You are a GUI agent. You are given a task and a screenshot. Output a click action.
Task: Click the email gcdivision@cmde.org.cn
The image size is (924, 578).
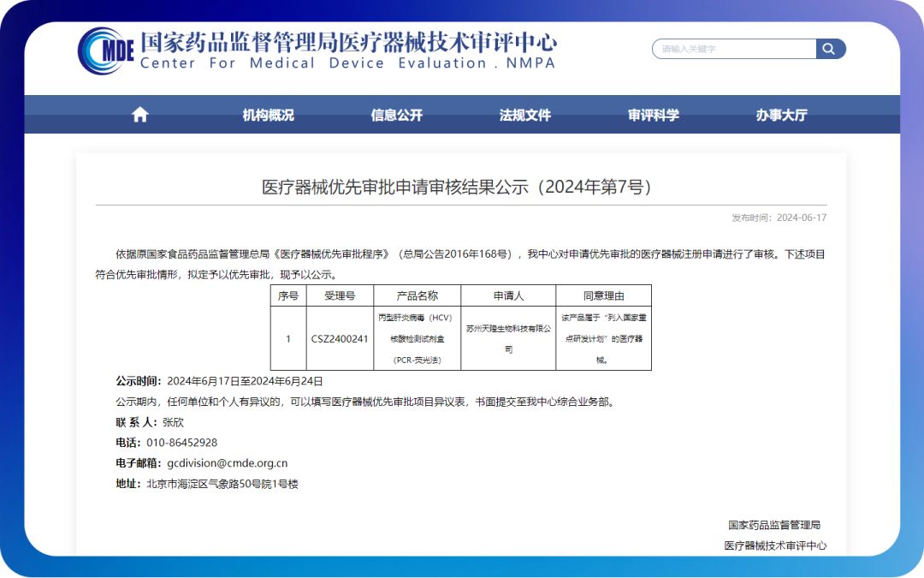(227, 463)
